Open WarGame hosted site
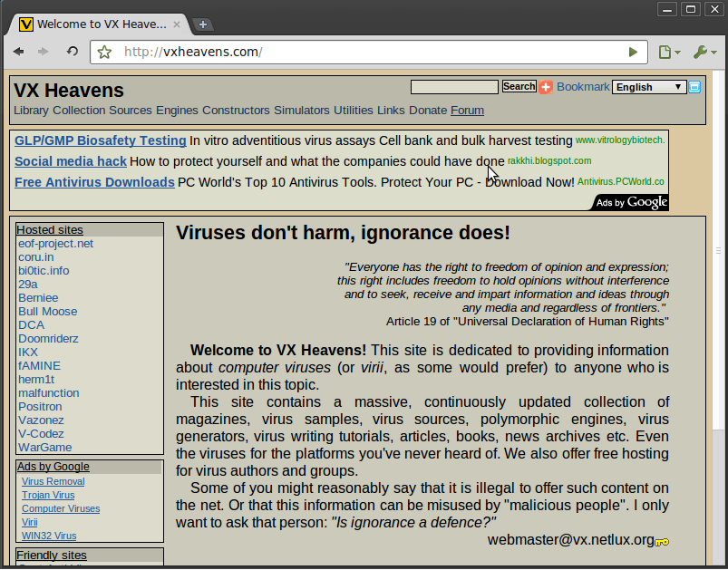Screen dimensions: 728x570 point(45,448)
